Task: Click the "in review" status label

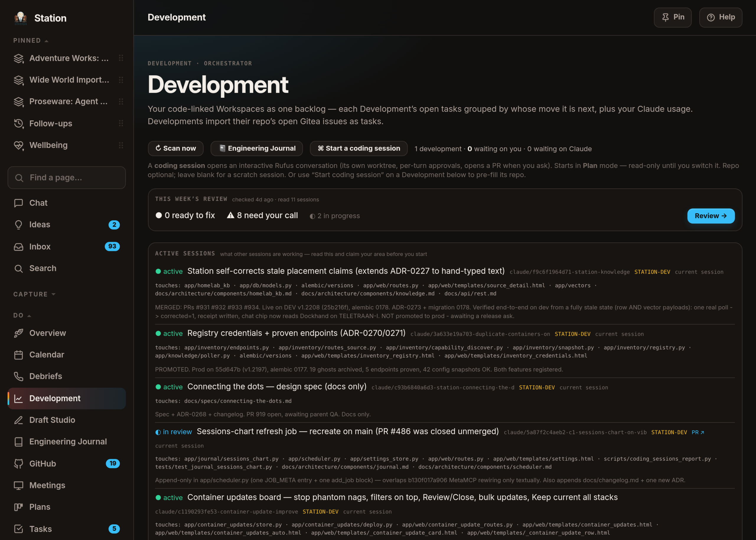Action: pos(174,432)
